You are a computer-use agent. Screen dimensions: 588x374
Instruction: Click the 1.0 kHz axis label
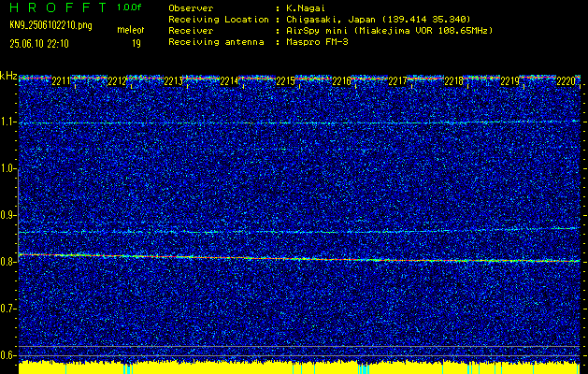[7, 169]
